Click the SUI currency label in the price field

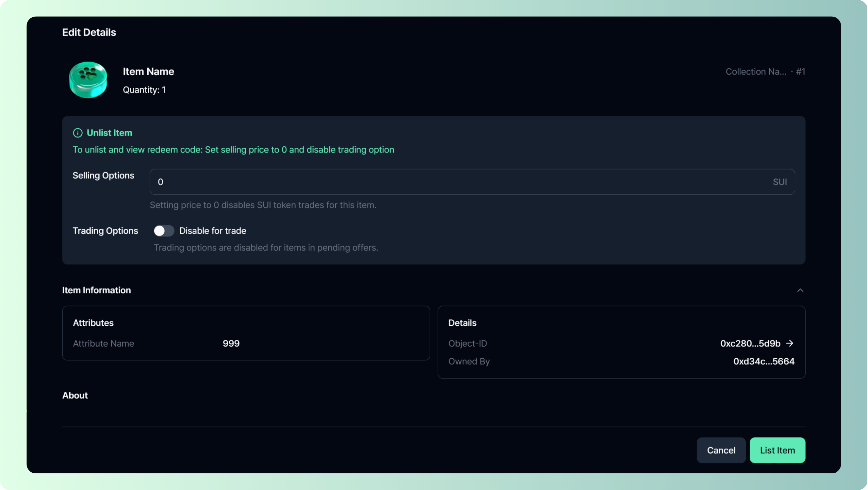point(779,182)
